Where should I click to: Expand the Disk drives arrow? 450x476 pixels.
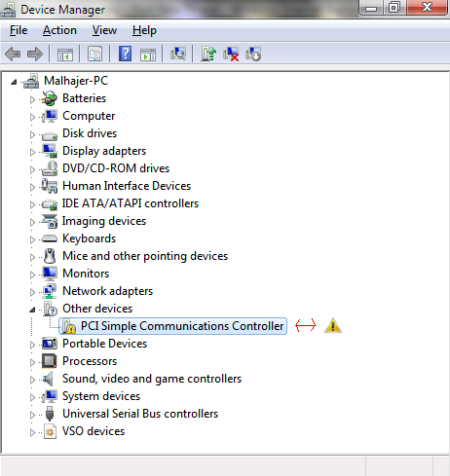point(32,134)
